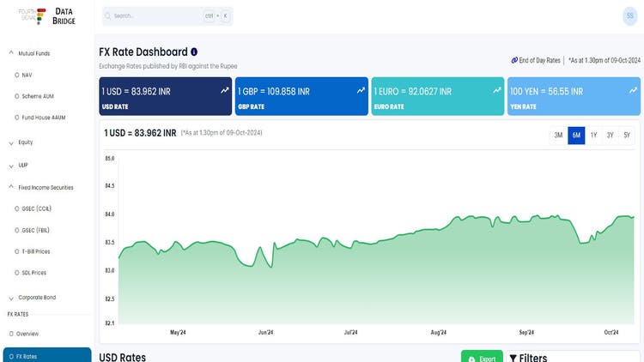The height and width of the screenshot is (362, 644).
Task: Select the YEN rate card
Action: (x=574, y=96)
